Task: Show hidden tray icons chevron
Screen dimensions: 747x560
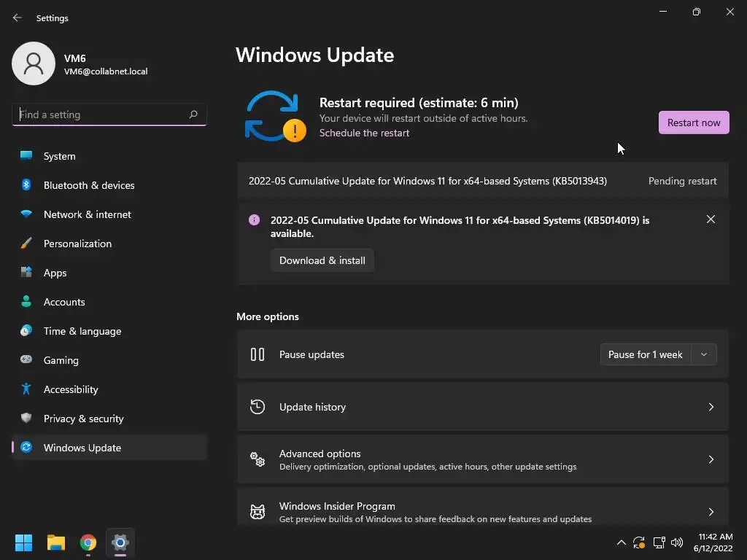Action: [622, 542]
